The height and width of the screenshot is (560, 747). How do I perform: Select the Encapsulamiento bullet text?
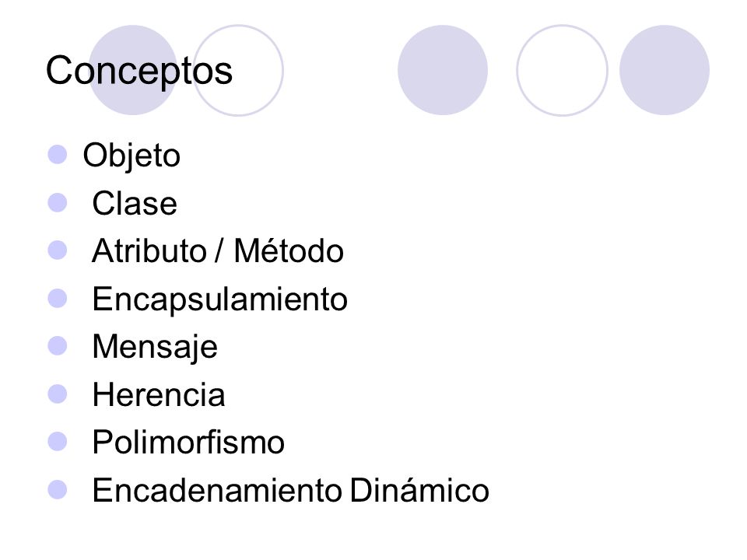coord(219,299)
